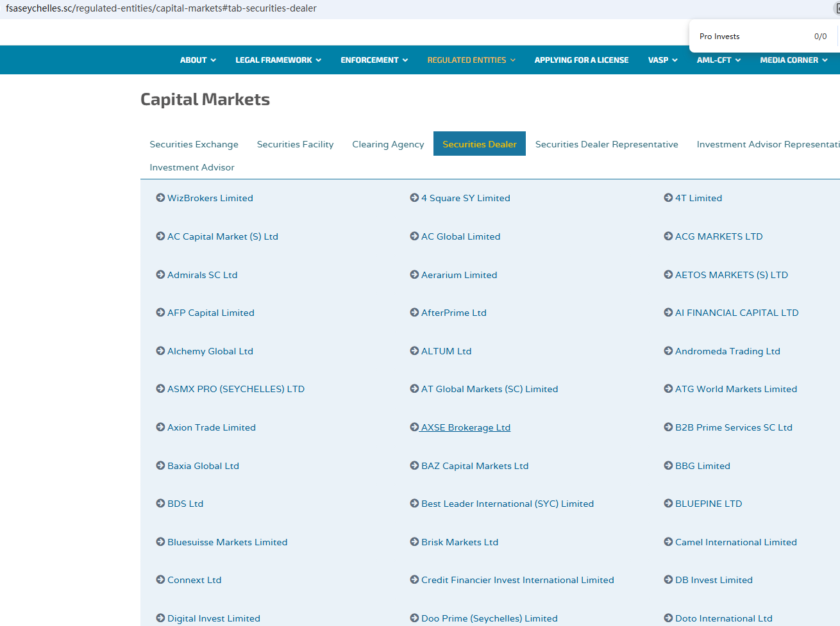Click arrow icon beside Alchemy Global Ltd
The width and height of the screenshot is (840, 626).
click(x=160, y=351)
